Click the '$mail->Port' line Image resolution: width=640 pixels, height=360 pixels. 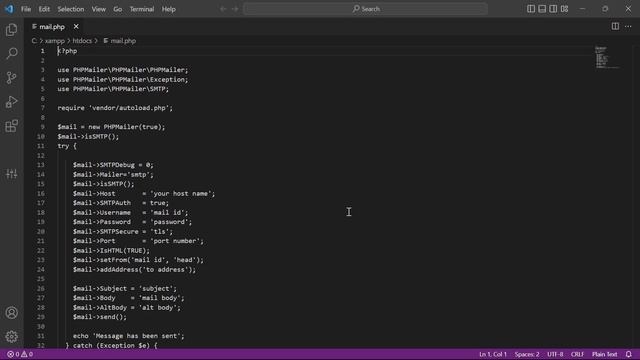tap(138, 241)
